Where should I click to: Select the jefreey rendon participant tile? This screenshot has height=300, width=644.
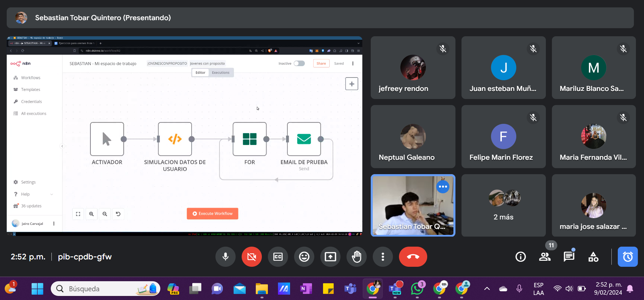[413, 67]
